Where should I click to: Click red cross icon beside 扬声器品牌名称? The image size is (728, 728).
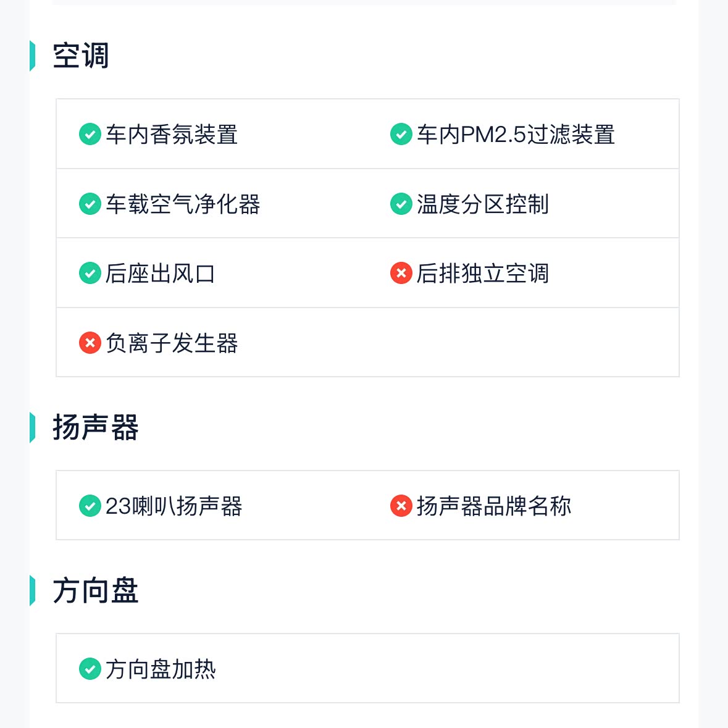click(401, 506)
